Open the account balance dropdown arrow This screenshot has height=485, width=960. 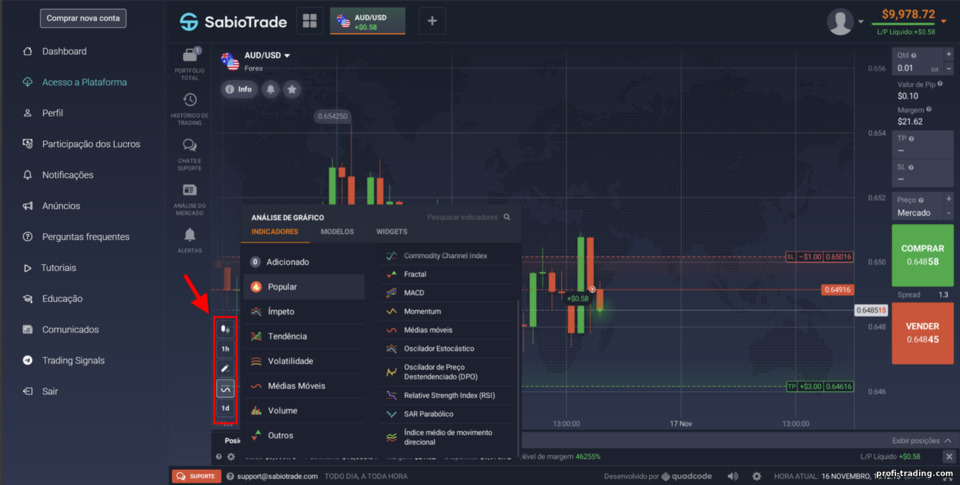click(x=943, y=21)
